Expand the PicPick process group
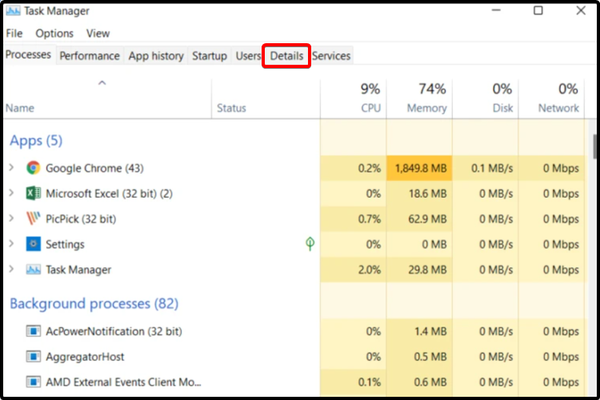The width and height of the screenshot is (600, 400). [x=11, y=218]
